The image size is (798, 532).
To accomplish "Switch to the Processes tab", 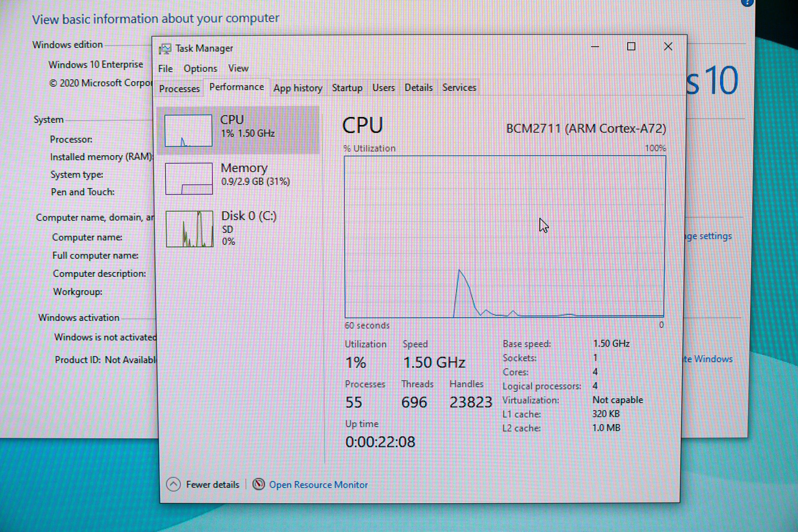I will point(179,89).
